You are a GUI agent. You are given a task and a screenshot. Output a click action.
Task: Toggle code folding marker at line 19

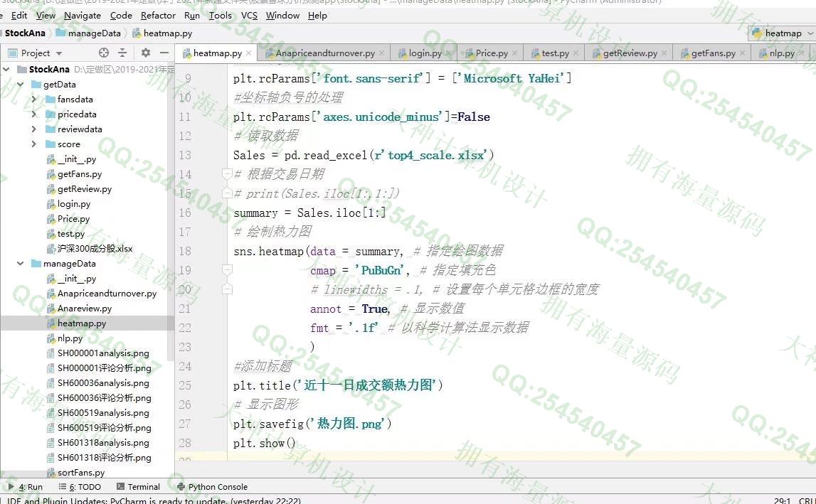pos(227,269)
